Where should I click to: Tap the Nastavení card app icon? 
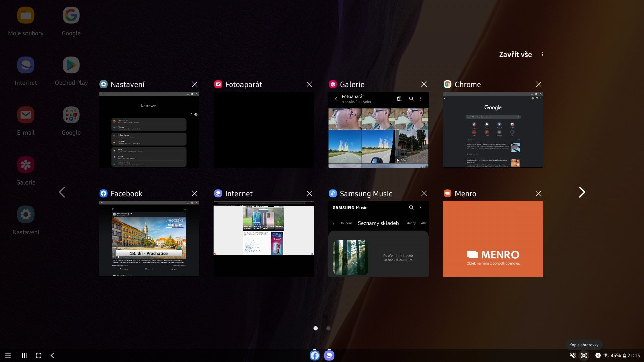point(104,84)
